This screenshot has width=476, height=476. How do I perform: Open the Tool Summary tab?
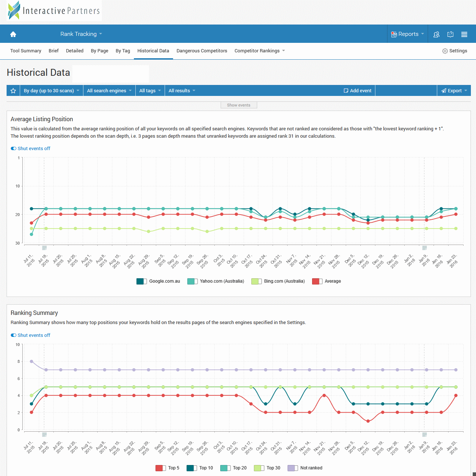click(x=26, y=51)
